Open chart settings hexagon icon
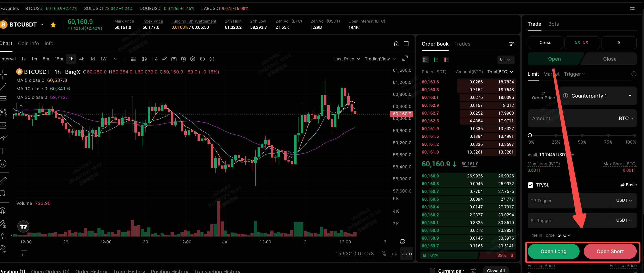This screenshot has height=273, width=644. (193, 59)
